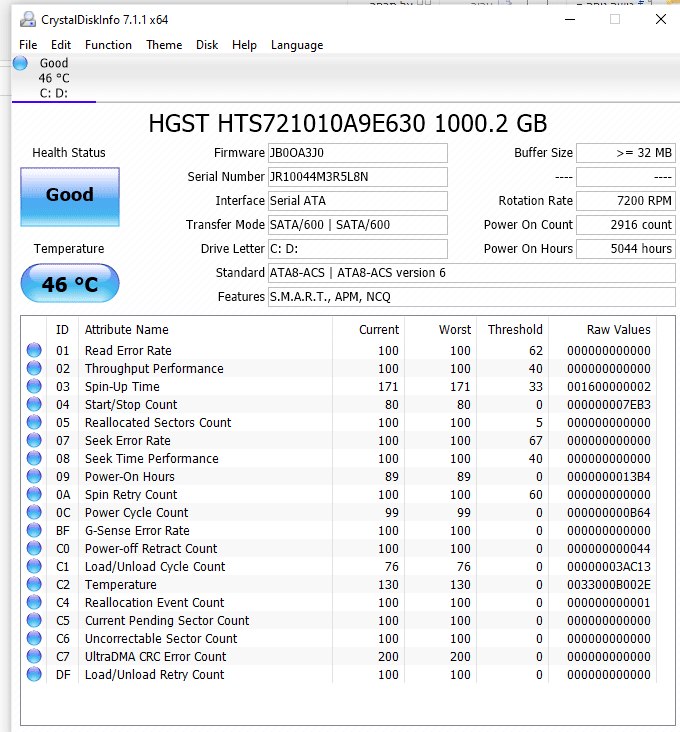Click the Firmware value field
Screen dimensions: 680x732
(357, 153)
